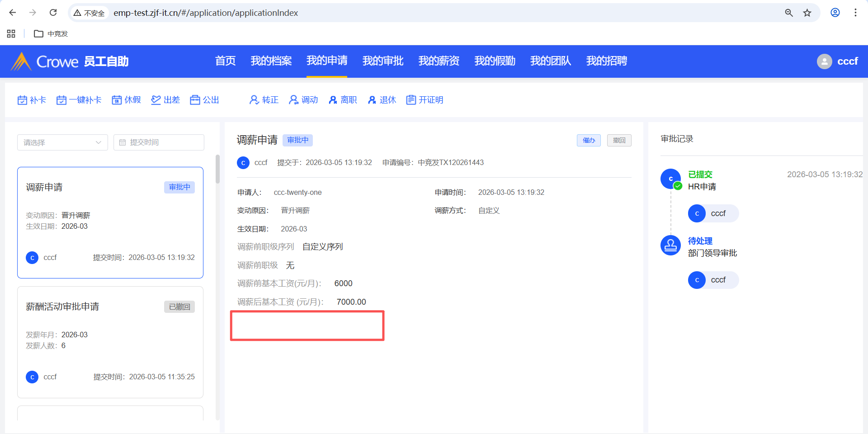Click the 补卡 calendar icon

22,100
